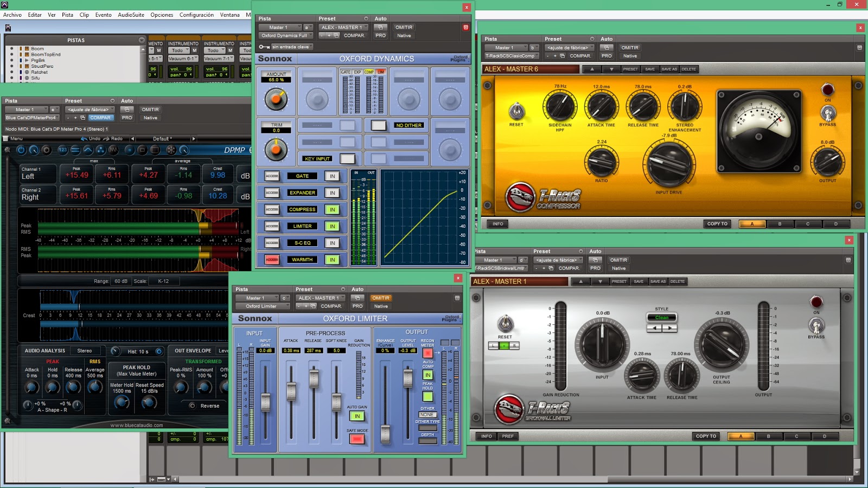868x488 pixels.
Task: Toggle the LIMITER IN button in Oxford Dynamics
Action: click(332, 226)
